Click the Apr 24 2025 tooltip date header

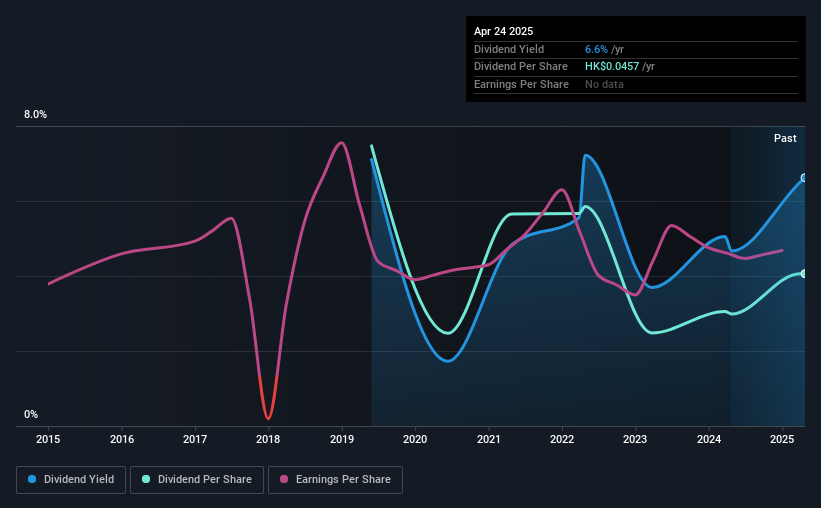(x=503, y=31)
